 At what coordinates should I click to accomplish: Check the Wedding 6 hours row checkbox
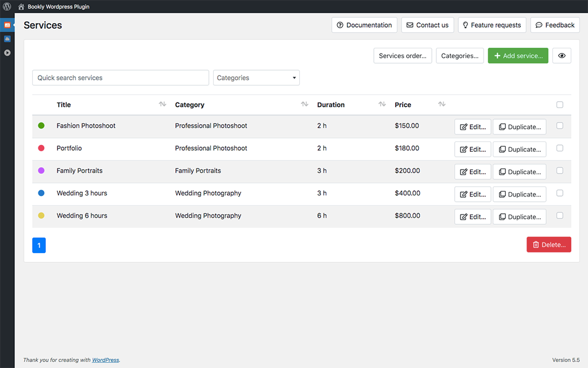click(x=559, y=216)
